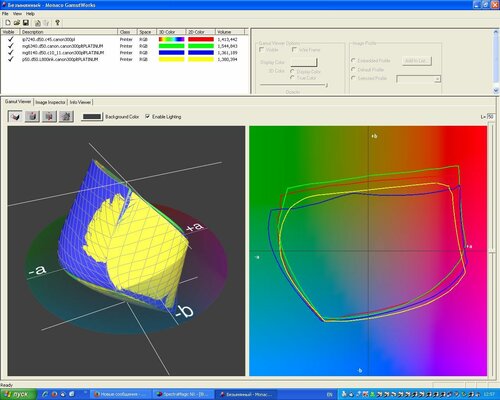Select the second 3D gamut view mode icon
Viewport: 500px width, 400px height.
(32, 117)
